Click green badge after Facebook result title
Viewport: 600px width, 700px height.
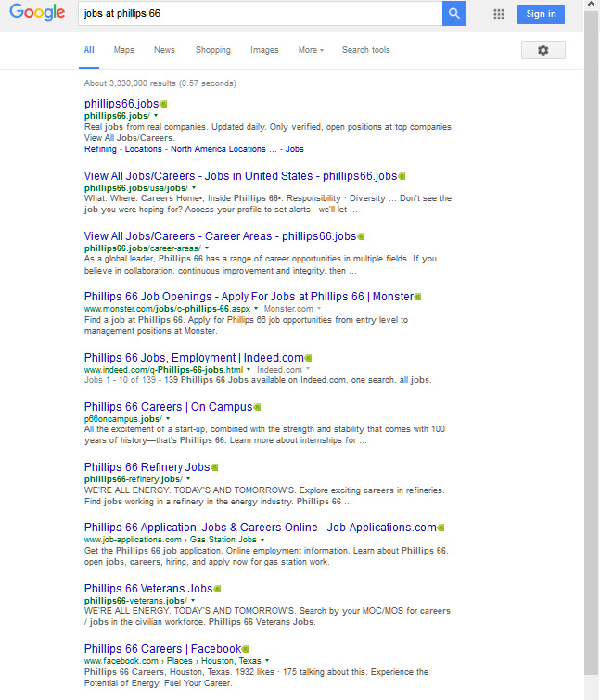[x=246, y=649]
